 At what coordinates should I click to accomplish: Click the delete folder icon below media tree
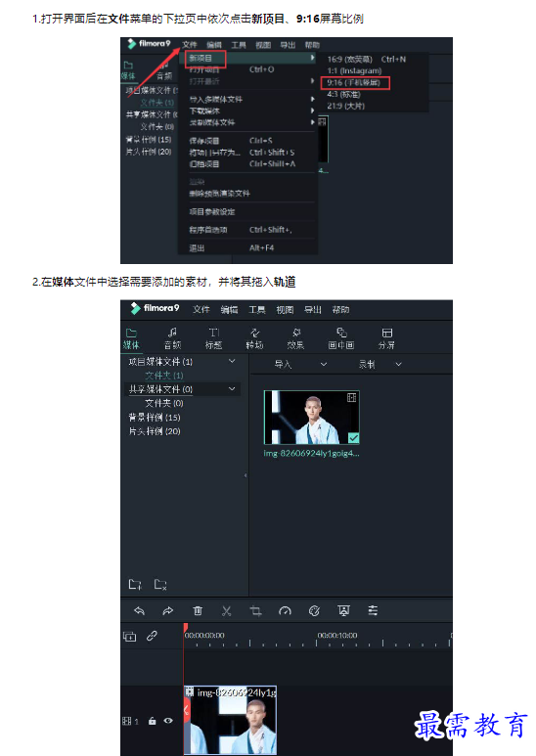pos(160,584)
